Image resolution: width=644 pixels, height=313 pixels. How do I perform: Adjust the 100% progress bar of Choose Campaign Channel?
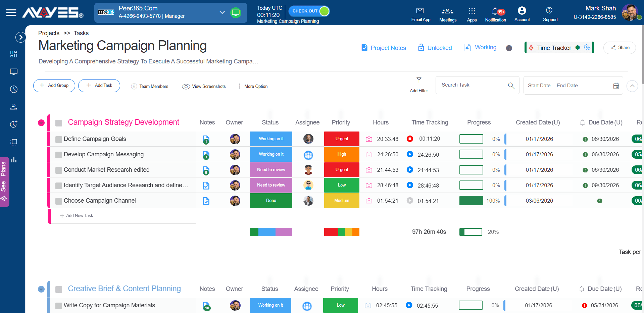tap(471, 201)
